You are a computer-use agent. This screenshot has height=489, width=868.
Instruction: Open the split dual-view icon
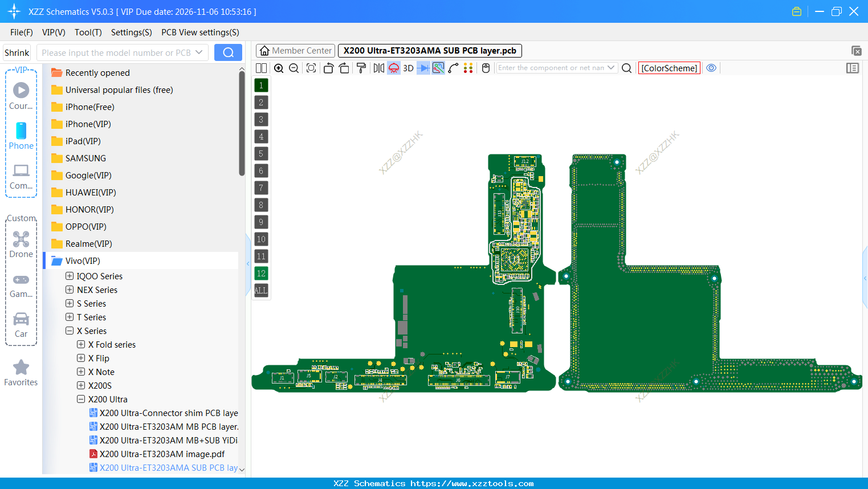[x=260, y=68]
